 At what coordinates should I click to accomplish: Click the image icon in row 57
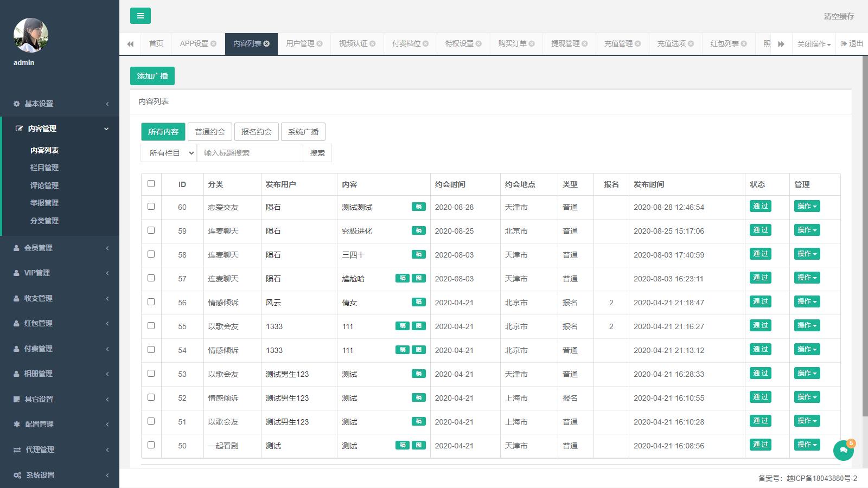point(418,278)
